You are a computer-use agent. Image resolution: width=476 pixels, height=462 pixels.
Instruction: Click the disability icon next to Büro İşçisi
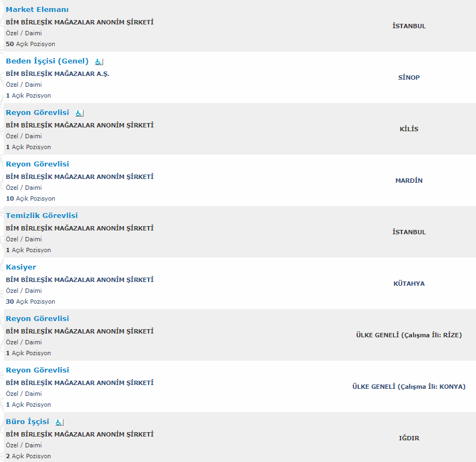coord(60,422)
